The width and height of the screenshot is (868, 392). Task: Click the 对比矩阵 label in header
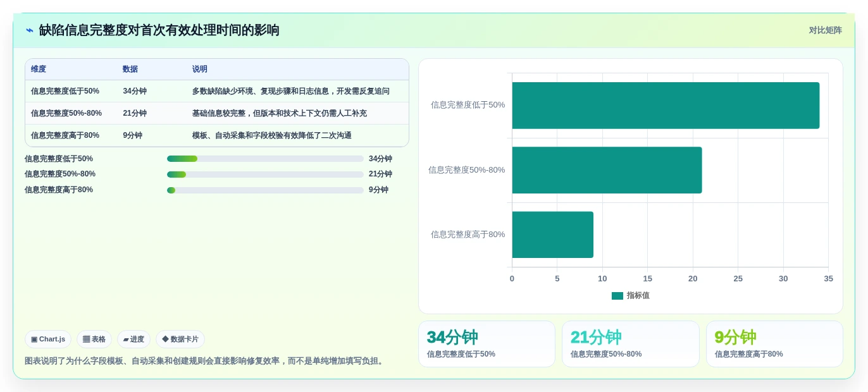[x=825, y=30]
